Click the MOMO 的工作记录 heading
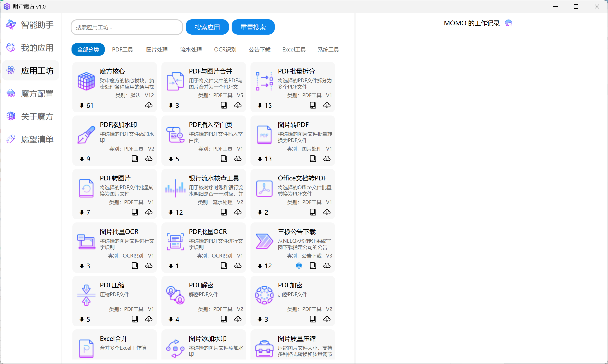 pos(472,23)
